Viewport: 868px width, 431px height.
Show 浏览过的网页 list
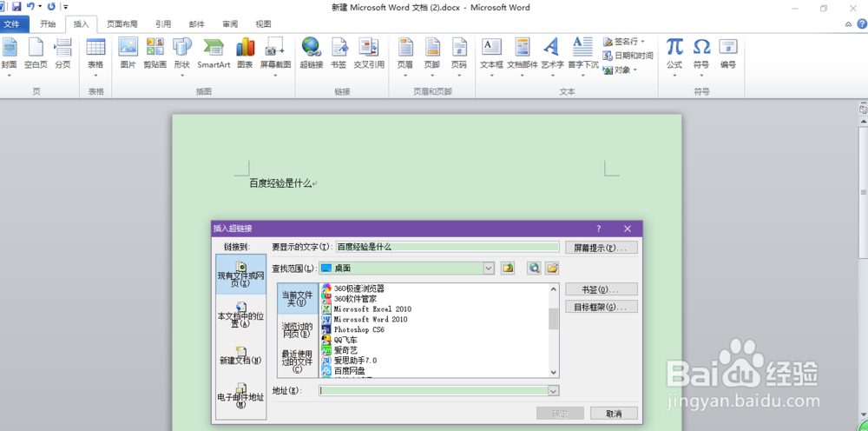298,330
